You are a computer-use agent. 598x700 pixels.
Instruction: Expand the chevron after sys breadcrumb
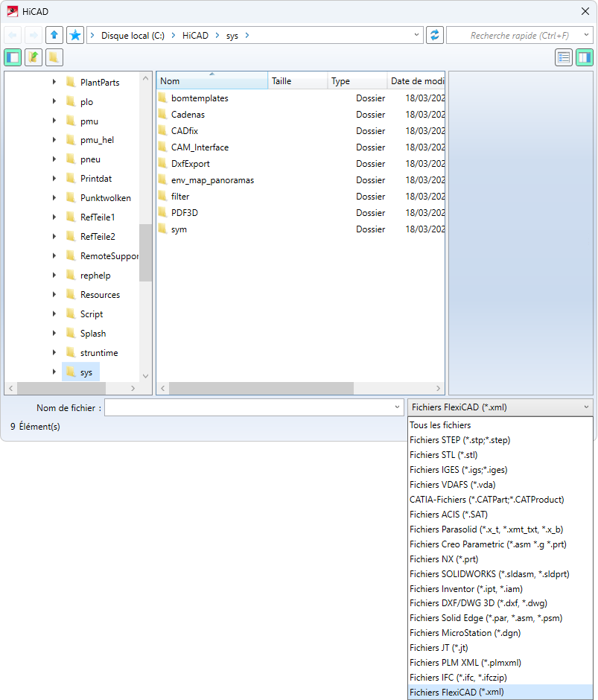(x=247, y=36)
